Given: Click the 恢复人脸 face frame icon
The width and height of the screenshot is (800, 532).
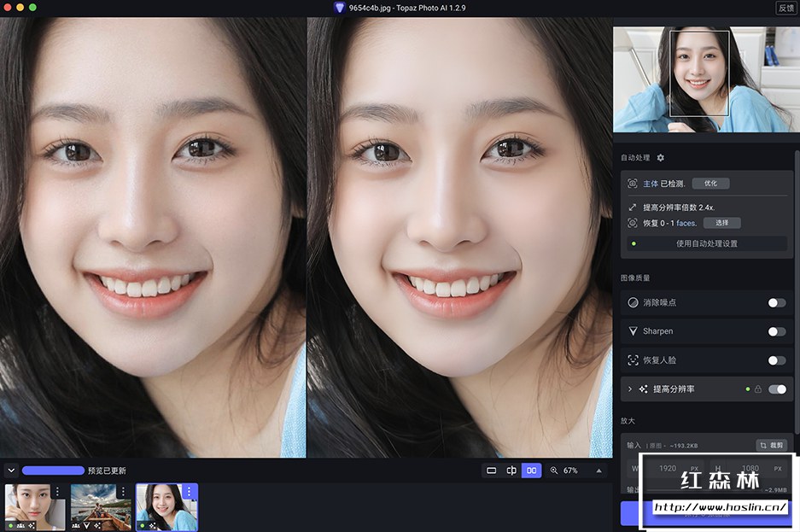Looking at the screenshot, I should click(633, 360).
